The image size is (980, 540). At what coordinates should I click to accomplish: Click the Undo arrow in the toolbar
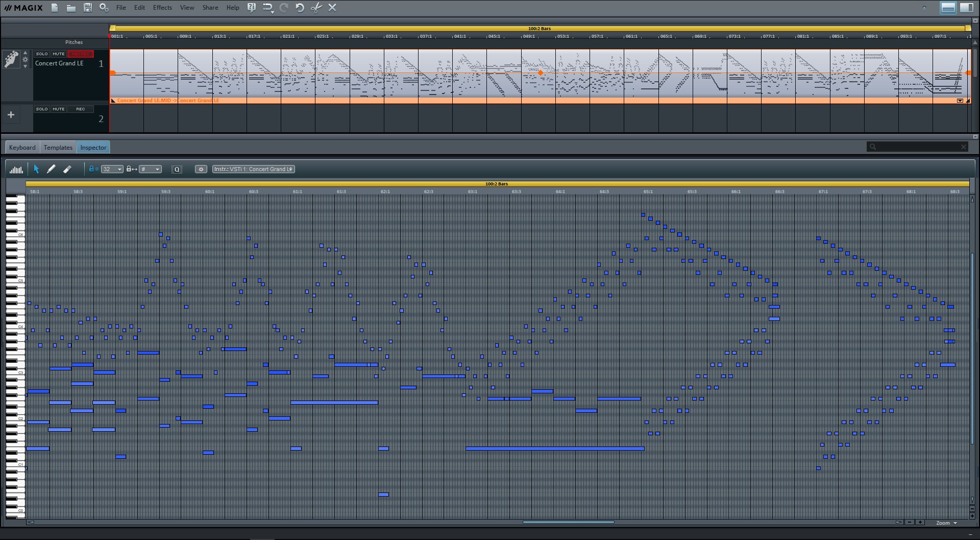tap(300, 8)
